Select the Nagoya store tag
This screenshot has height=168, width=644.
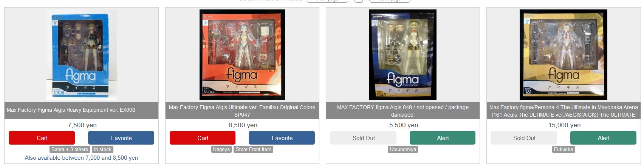[221, 149]
